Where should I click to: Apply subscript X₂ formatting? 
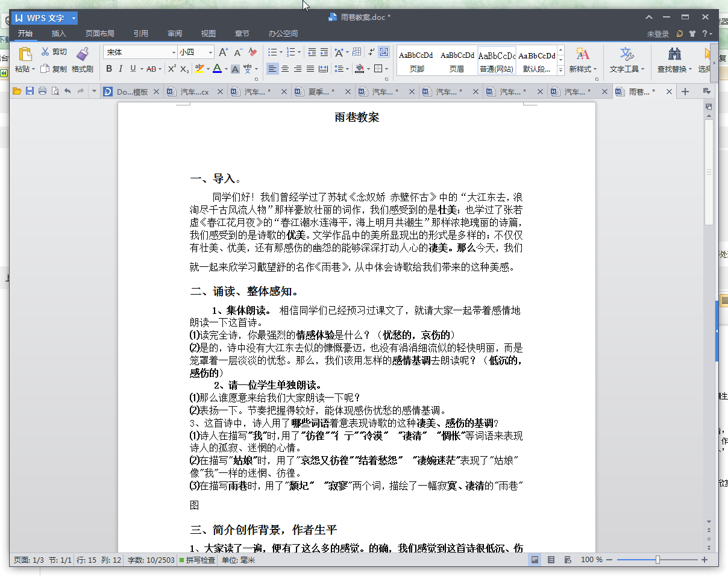coord(184,69)
